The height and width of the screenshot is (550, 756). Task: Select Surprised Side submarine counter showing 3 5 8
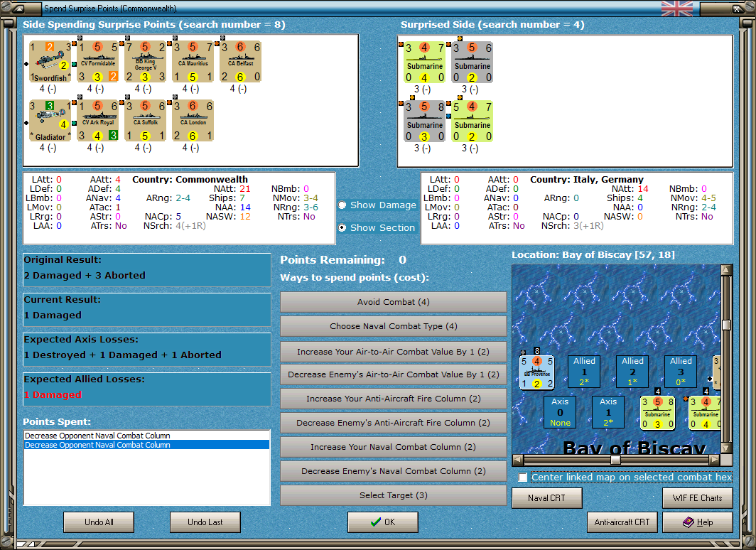pos(424,121)
